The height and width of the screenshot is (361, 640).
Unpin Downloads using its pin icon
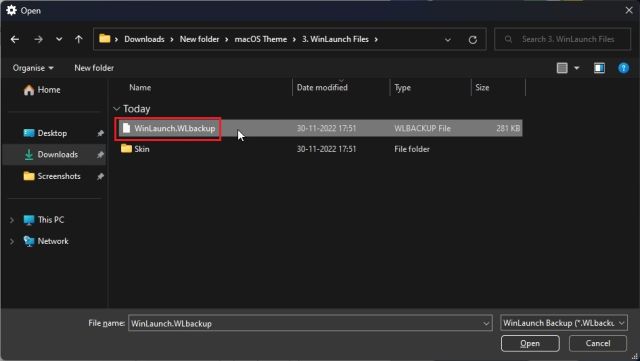100,155
